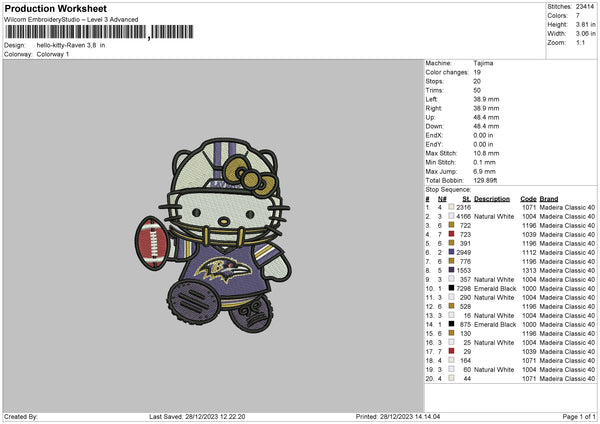The height and width of the screenshot is (424, 600).
Task: Click the Created By label
Action: [x=21, y=416]
